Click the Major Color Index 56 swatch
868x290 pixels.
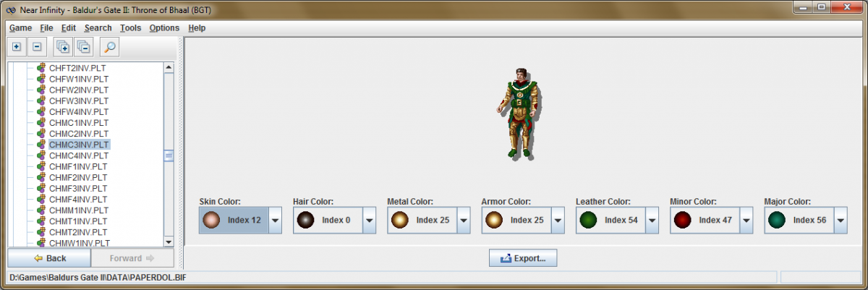pyautogui.click(x=775, y=220)
